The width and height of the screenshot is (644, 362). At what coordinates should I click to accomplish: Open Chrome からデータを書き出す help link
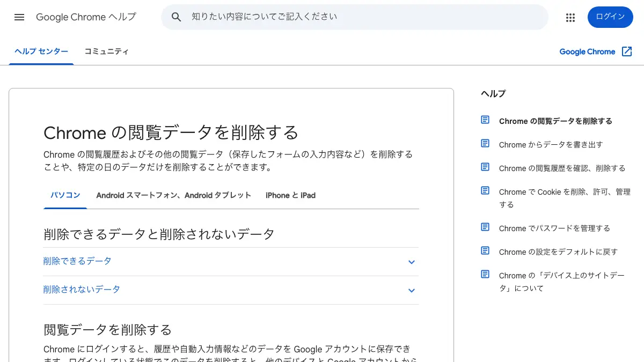551,144
